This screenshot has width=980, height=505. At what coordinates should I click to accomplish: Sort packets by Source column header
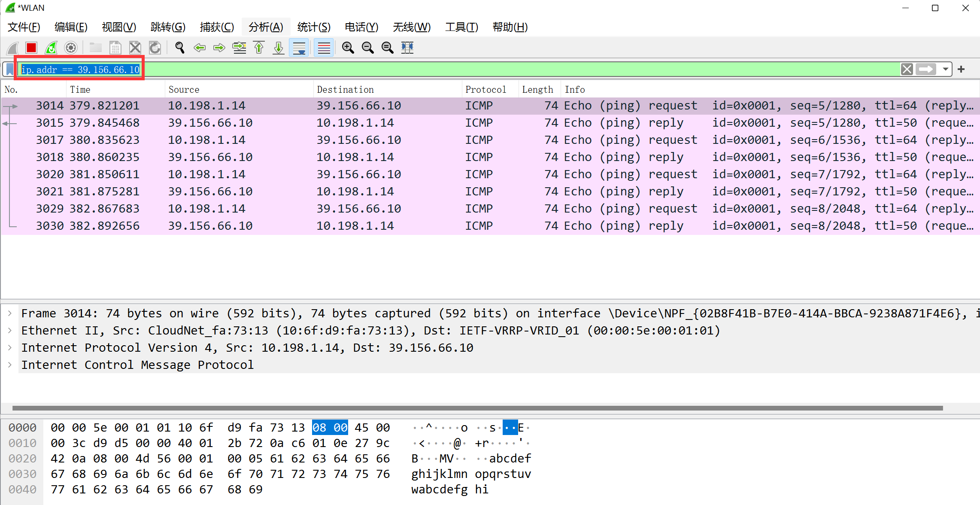click(239, 89)
